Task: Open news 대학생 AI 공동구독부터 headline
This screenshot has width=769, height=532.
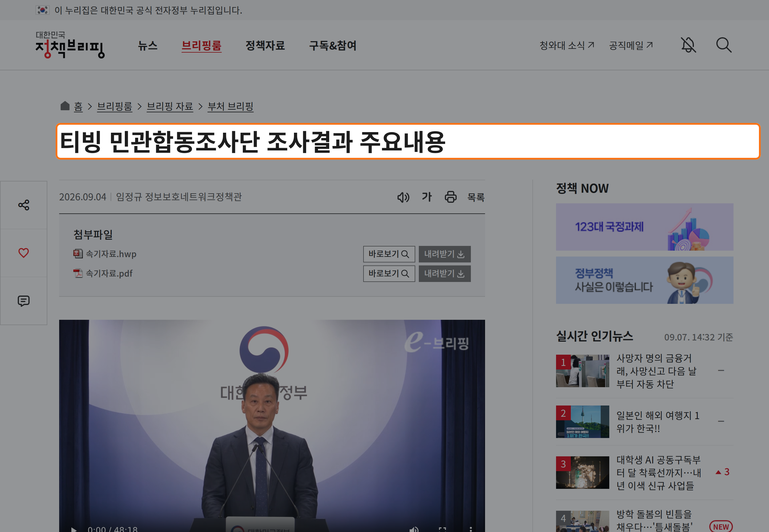Action: click(659, 473)
